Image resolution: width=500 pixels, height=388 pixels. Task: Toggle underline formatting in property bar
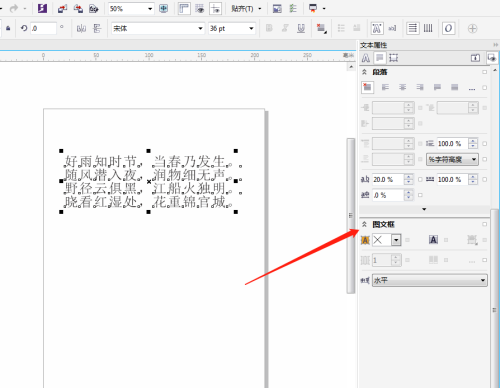pyautogui.click(x=301, y=28)
